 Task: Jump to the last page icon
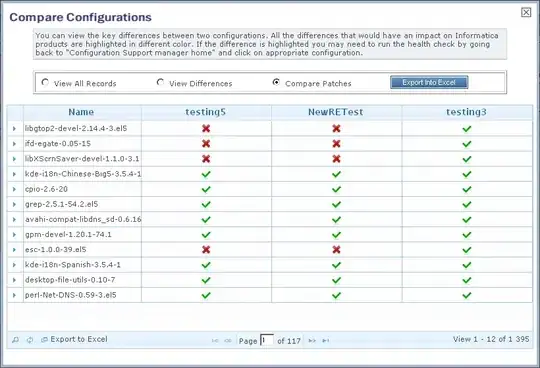point(325,341)
